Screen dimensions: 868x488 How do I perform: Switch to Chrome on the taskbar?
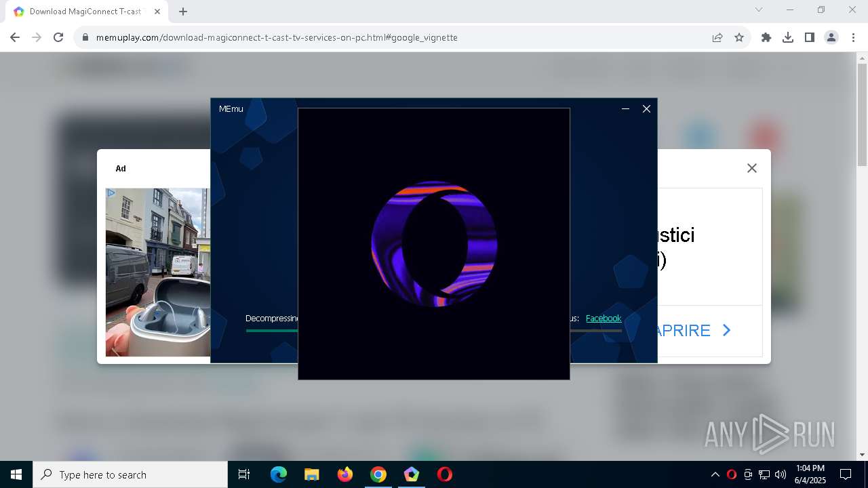coord(378,474)
